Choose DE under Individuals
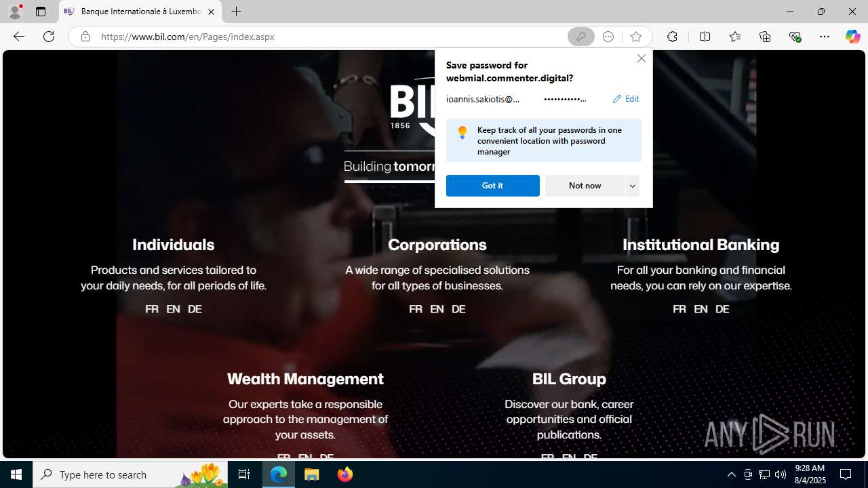 195,309
